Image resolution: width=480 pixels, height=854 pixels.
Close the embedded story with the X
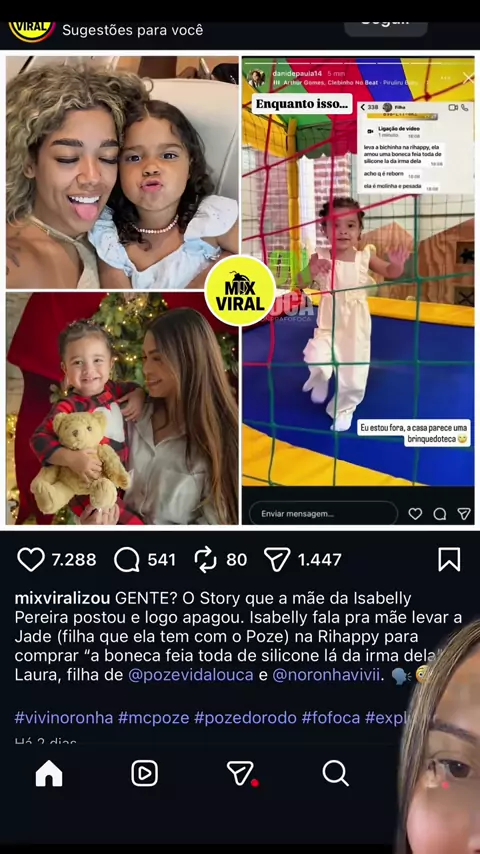pos(467,78)
